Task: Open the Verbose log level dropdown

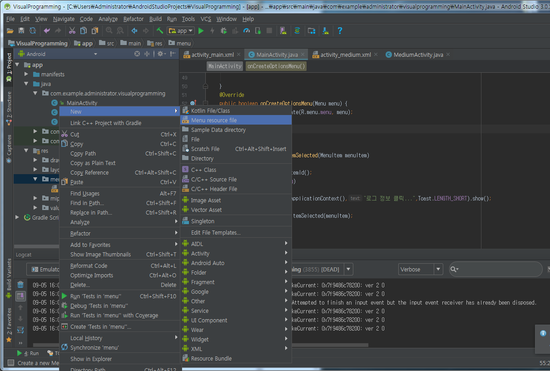Action: point(420,269)
